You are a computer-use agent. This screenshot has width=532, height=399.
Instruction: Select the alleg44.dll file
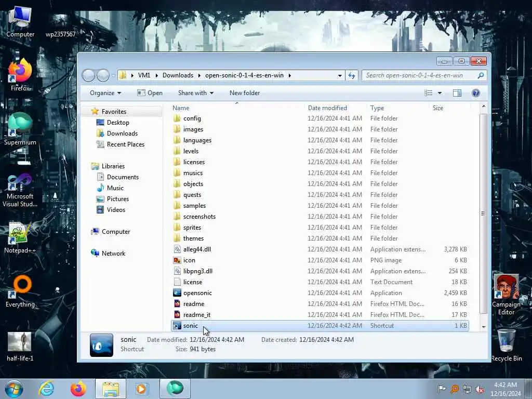pos(320,249)
